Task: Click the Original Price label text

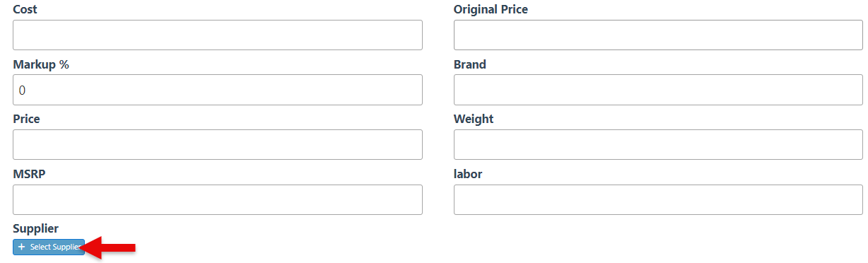Action: click(x=491, y=9)
